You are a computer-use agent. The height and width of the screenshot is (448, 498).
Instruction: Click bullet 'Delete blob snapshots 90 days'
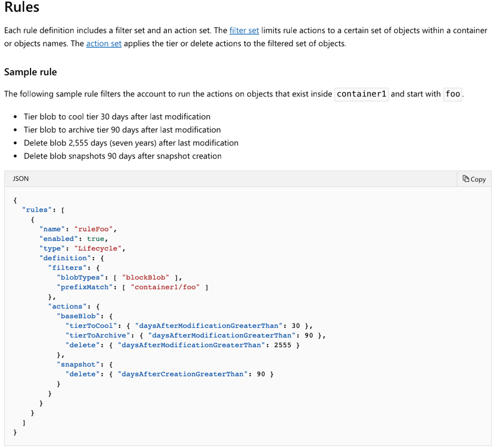click(x=123, y=156)
